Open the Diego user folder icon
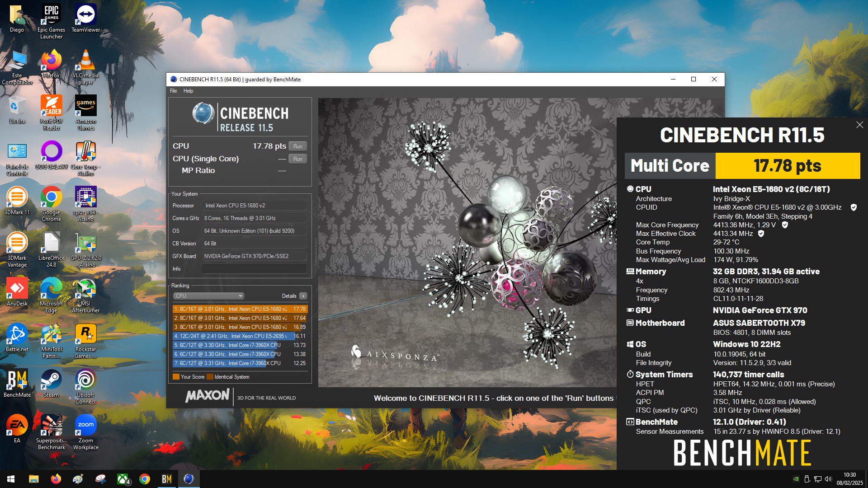The image size is (868, 488). pyautogui.click(x=17, y=18)
